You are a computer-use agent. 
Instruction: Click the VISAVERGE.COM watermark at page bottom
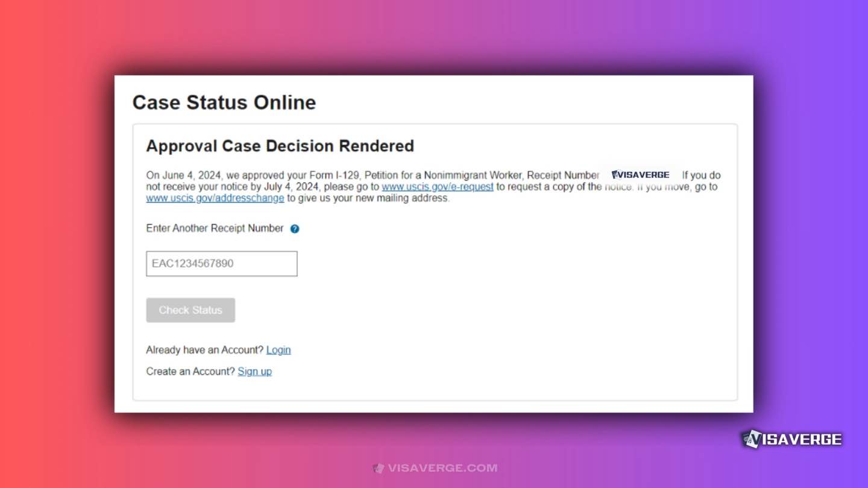coord(436,468)
